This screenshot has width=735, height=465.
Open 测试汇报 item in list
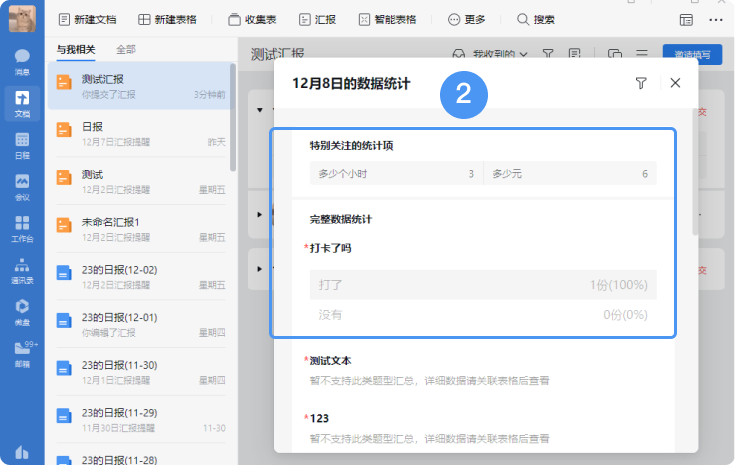[x=139, y=86]
